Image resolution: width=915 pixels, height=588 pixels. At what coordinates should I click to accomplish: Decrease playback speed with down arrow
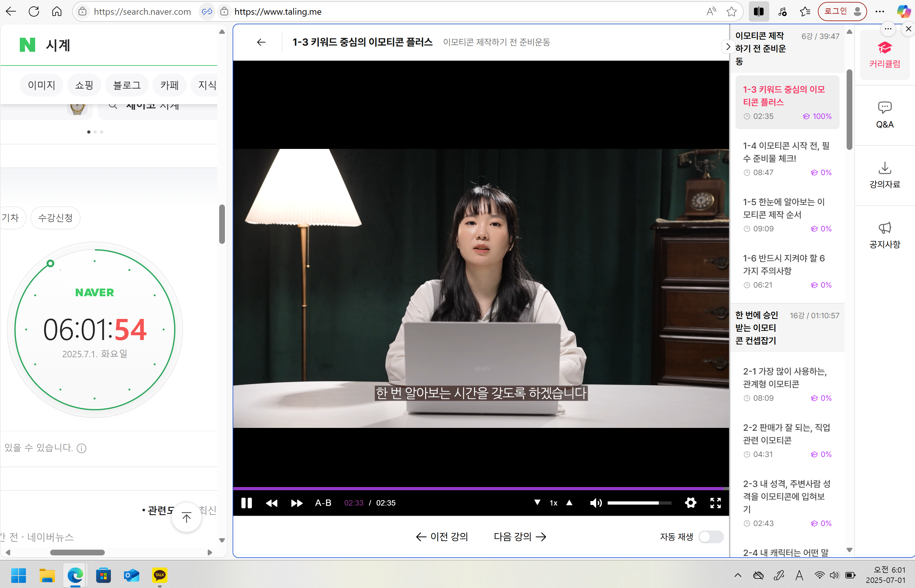click(537, 502)
